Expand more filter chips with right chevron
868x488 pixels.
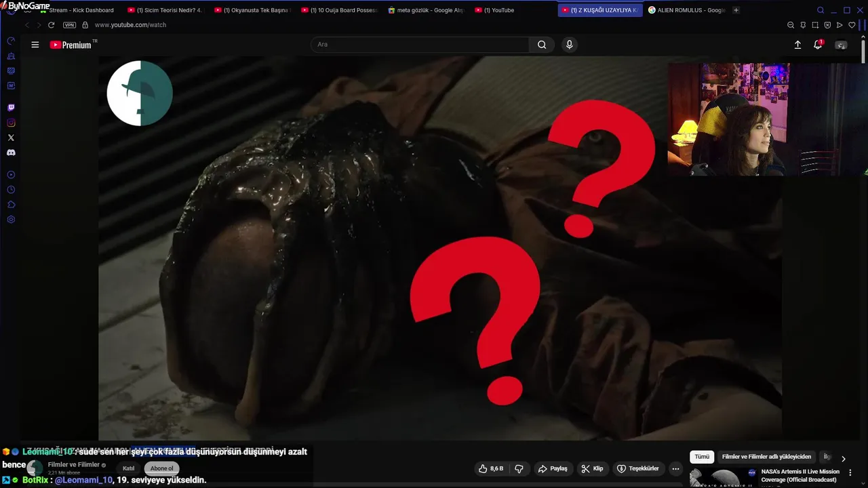pyautogui.click(x=844, y=459)
